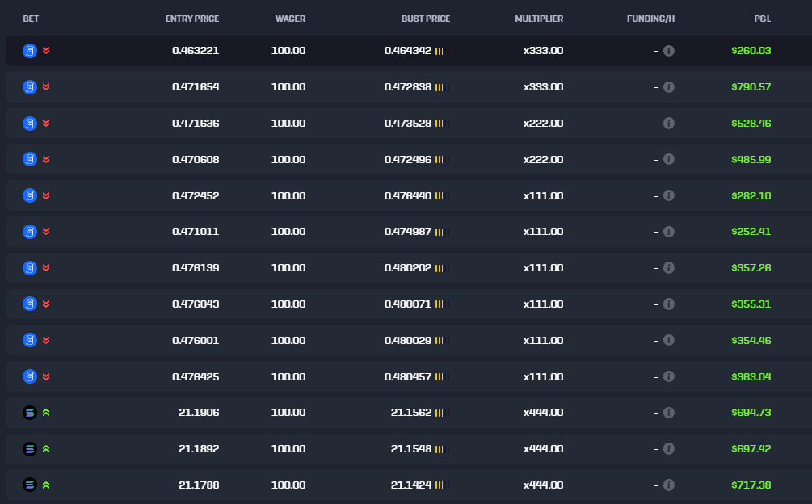Click bust price 0.472838
The image size is (812, 504).
(x=408, y=87)
